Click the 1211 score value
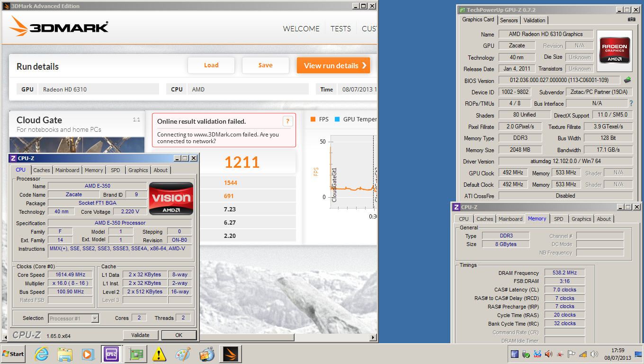Viewport: 644px width, 364px height. pos(242,163)
